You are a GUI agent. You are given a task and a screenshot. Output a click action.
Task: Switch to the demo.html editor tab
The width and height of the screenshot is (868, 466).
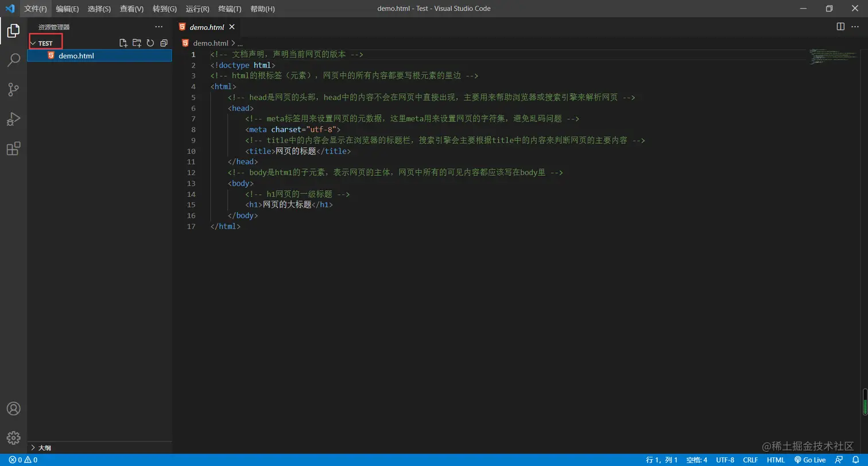pos(207,26)
